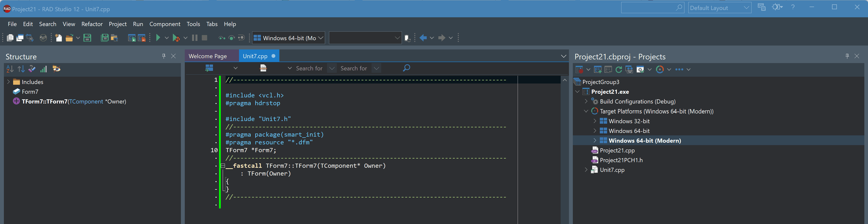Pin the Structure panel
Viewport: 868px width, 224px height.
tap(164, 56)
